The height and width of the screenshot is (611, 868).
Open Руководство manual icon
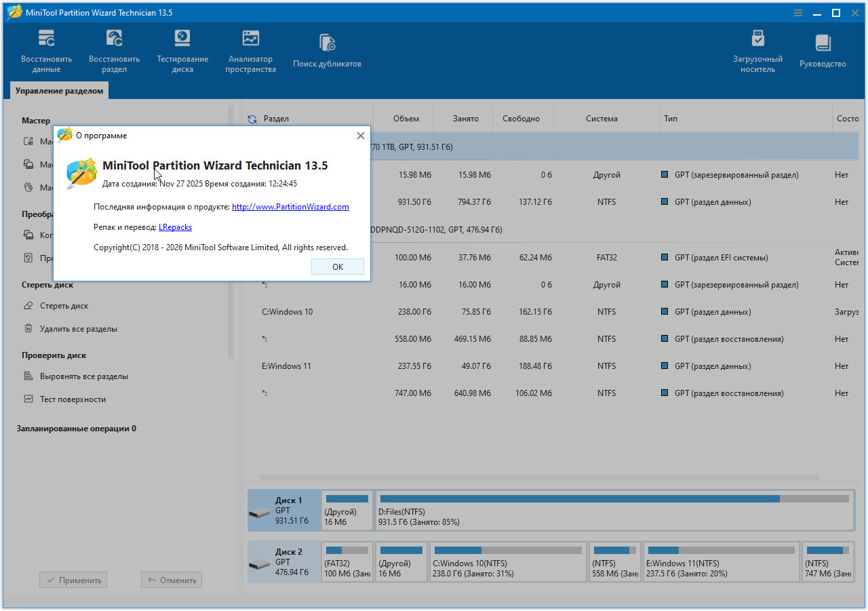click(x=823, y=51)
